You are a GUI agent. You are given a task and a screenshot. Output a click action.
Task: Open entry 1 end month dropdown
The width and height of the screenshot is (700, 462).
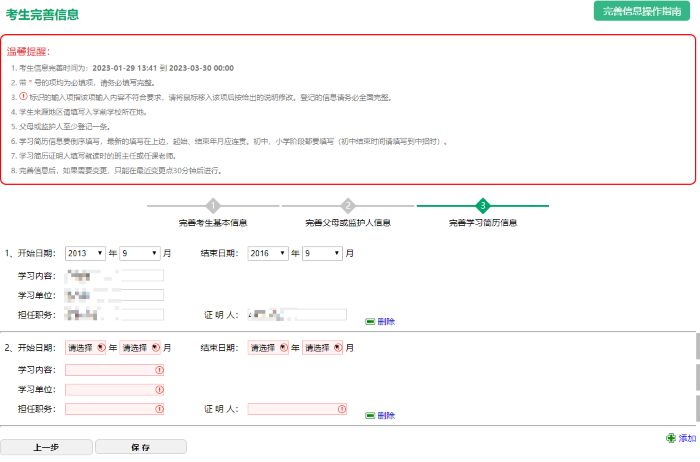[x=322, y=253]
